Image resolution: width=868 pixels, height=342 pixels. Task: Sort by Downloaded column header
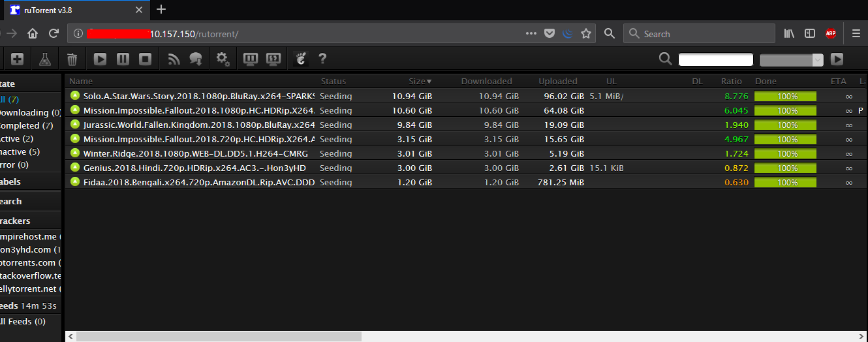click(486, 81)
